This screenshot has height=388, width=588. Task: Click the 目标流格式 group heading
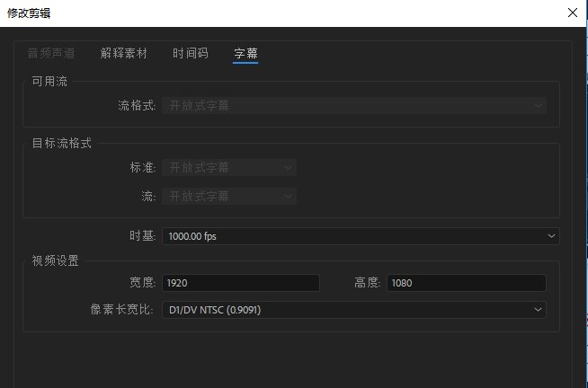click(x=61, y=143)
